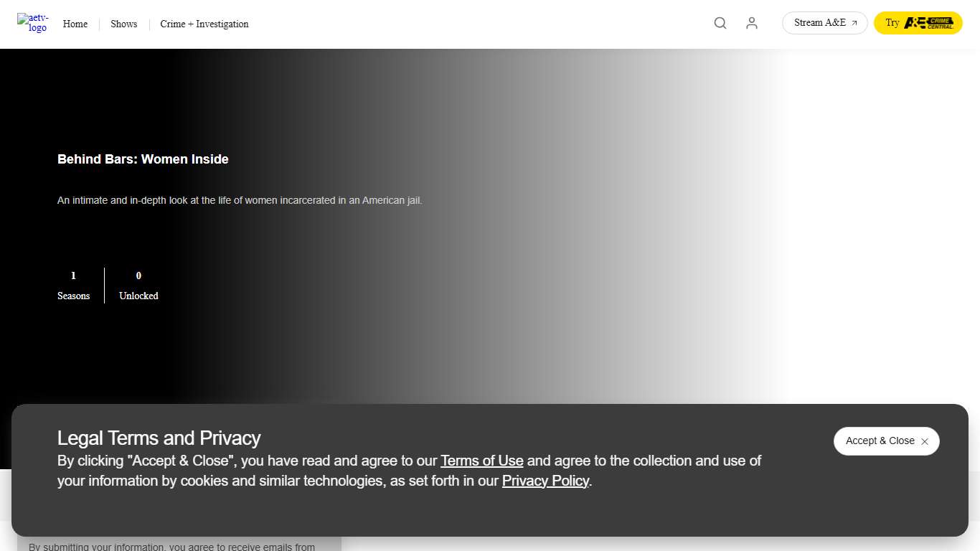Select the Unlocked count stat
Image resolution: width=980 pixels, height=551 pixels.
[138, 286]
